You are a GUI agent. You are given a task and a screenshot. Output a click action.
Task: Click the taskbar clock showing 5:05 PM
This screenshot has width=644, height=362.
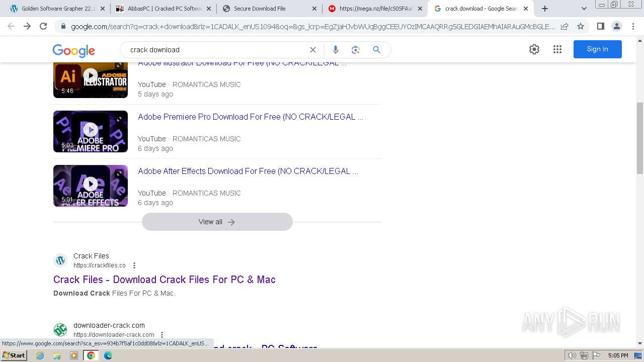tap(618, 355)
